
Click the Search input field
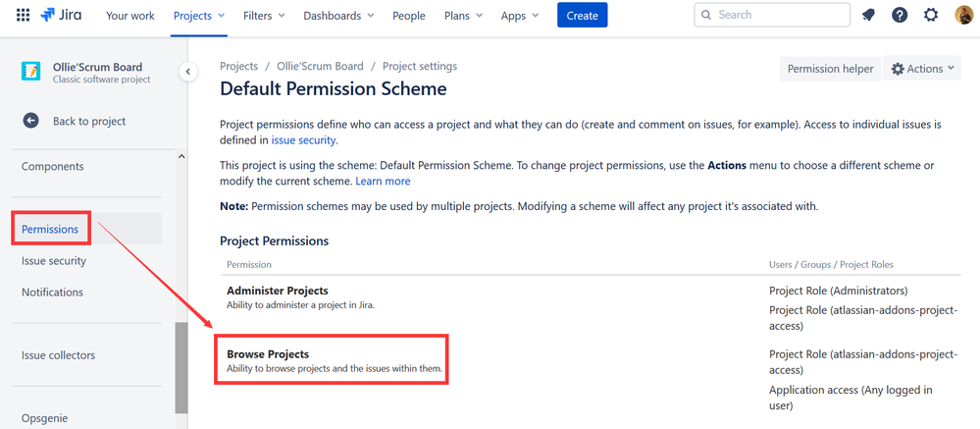(x=780, y=16)
